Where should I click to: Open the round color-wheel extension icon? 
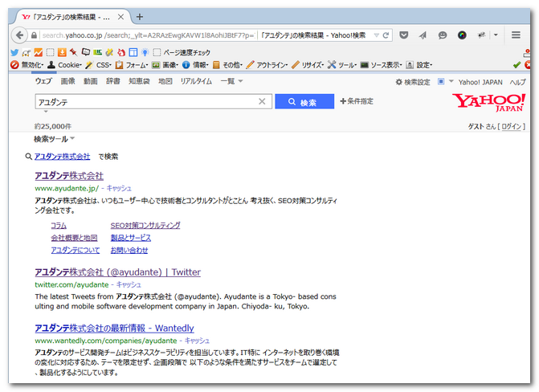462,35
